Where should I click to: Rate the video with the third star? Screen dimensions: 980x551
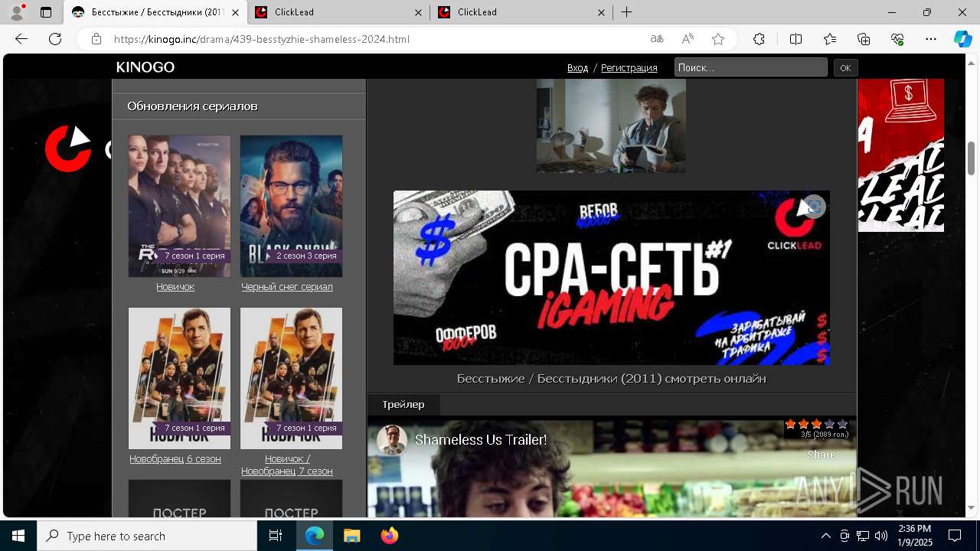tap(817, 424)
